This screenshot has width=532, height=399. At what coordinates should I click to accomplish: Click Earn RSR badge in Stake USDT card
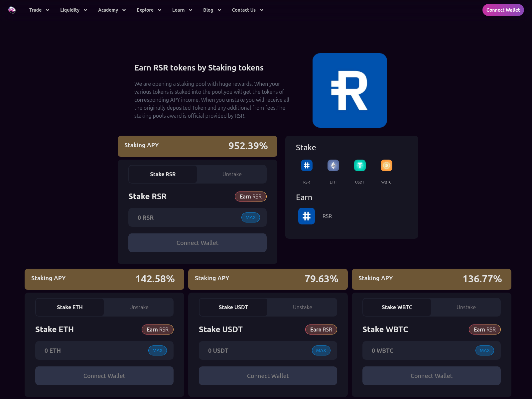coord(321,330)
